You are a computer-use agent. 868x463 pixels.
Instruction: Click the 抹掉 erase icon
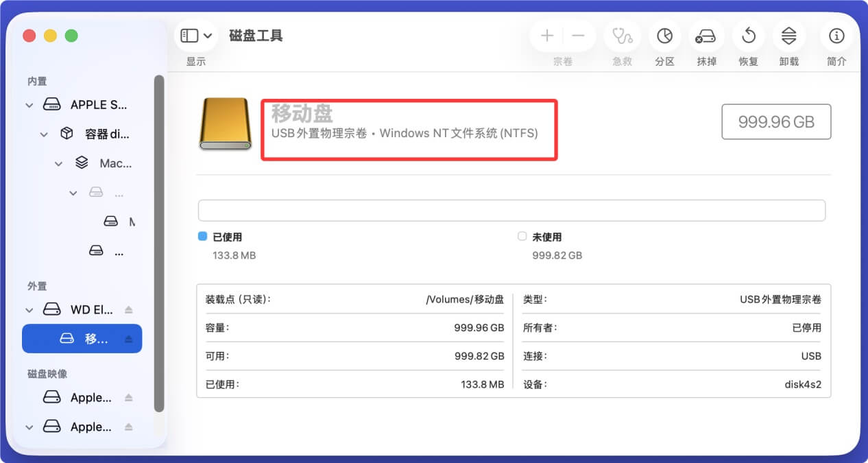706,36
